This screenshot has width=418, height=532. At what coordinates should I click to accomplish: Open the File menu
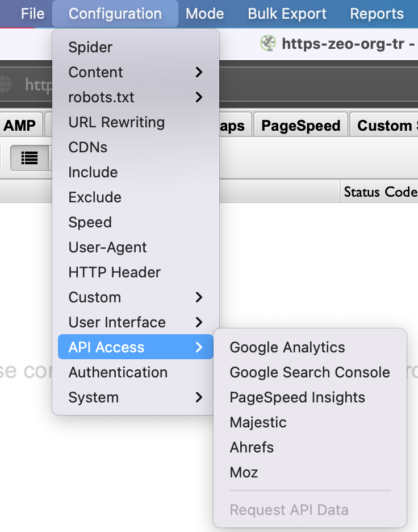coord(32,14)
